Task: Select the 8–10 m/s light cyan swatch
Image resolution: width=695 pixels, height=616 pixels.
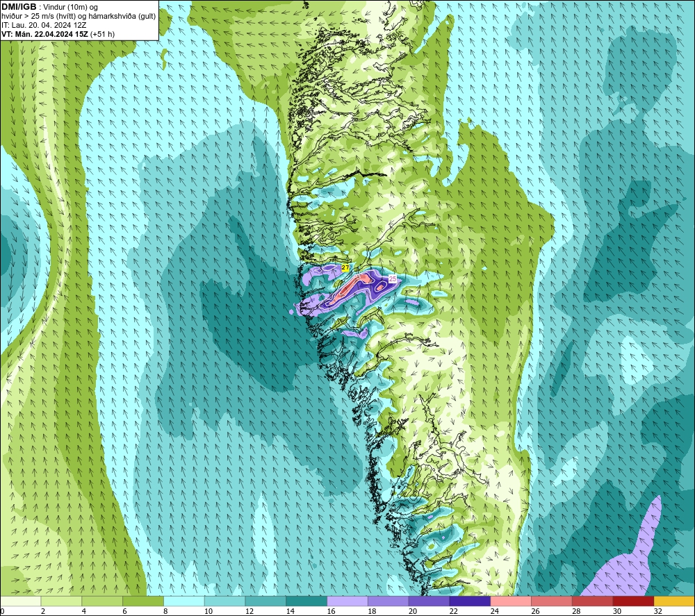Action: pos(184,601)
